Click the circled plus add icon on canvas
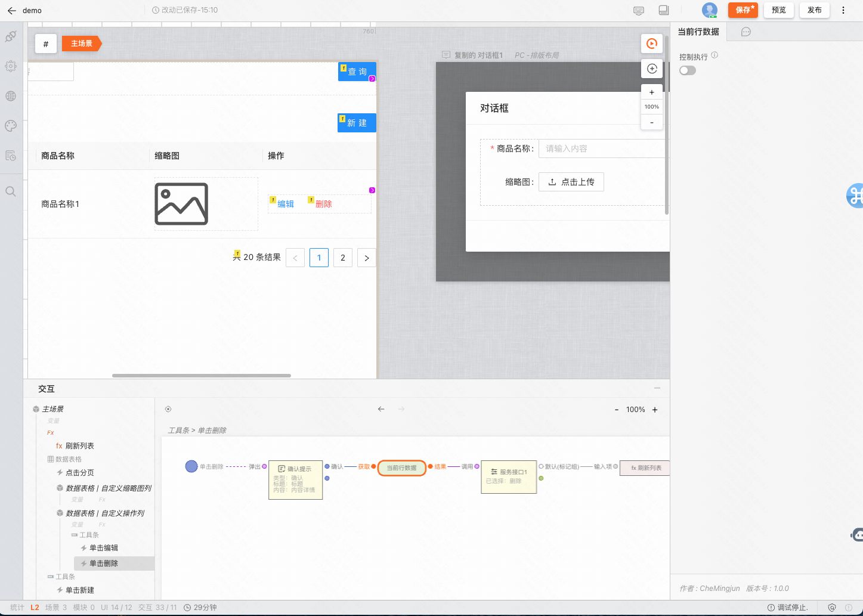This screenshot has height=616, width=863. tap(652, 69)
